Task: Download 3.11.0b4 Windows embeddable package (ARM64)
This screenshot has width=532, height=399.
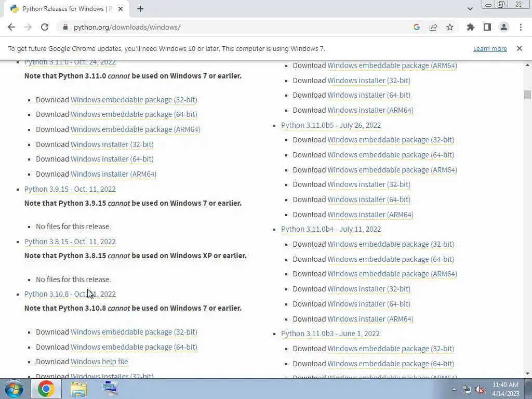Action: [392, 274]
